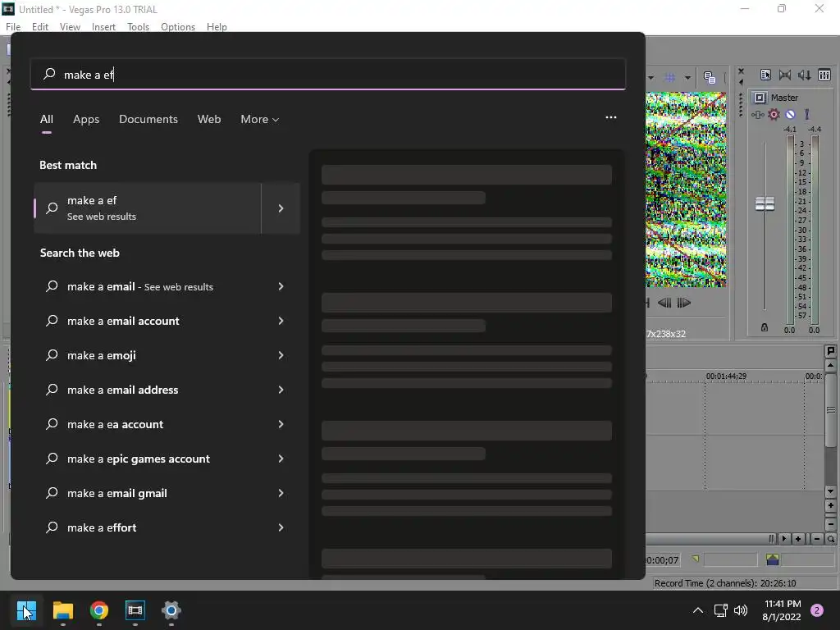Switch to the Web search tab

click(209, 120)
